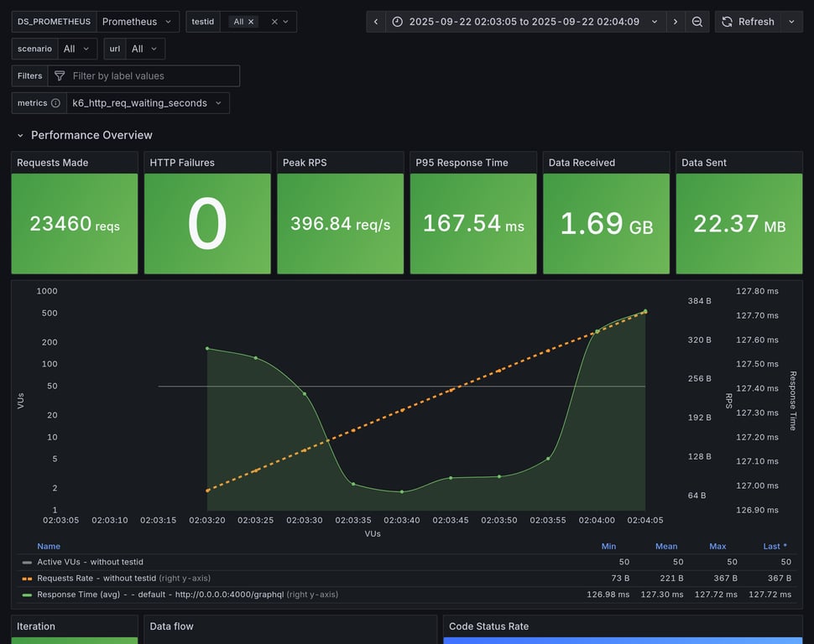Shift time range backward with left arrow
The image size is (814, 644).
(x=376, y=22)
